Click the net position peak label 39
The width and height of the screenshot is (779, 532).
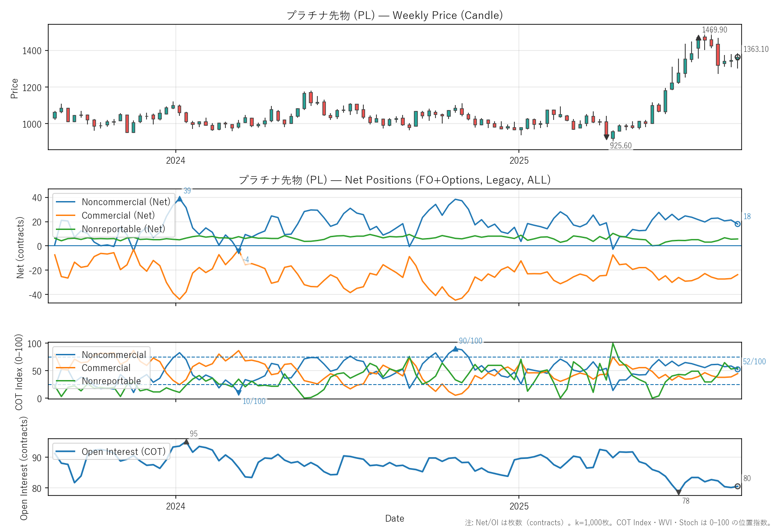187,191
